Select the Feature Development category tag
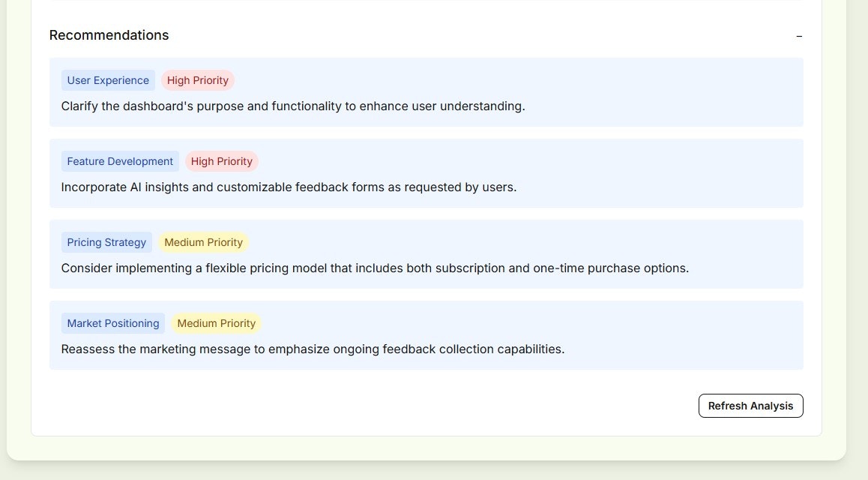This screenshot has width=868, height=480. (x=120, y=161)
